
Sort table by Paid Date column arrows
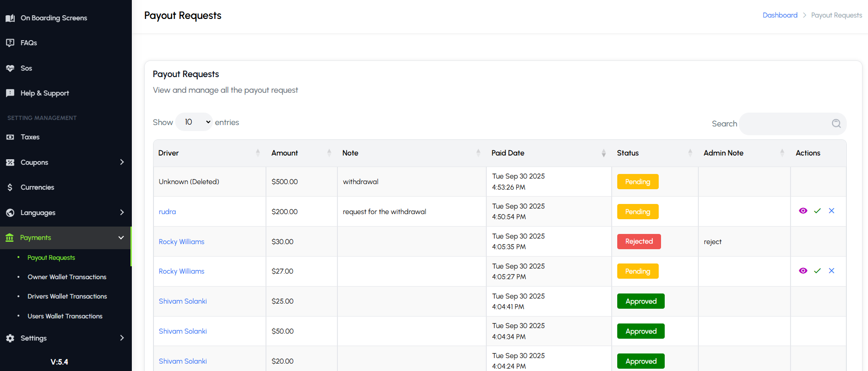603,153
